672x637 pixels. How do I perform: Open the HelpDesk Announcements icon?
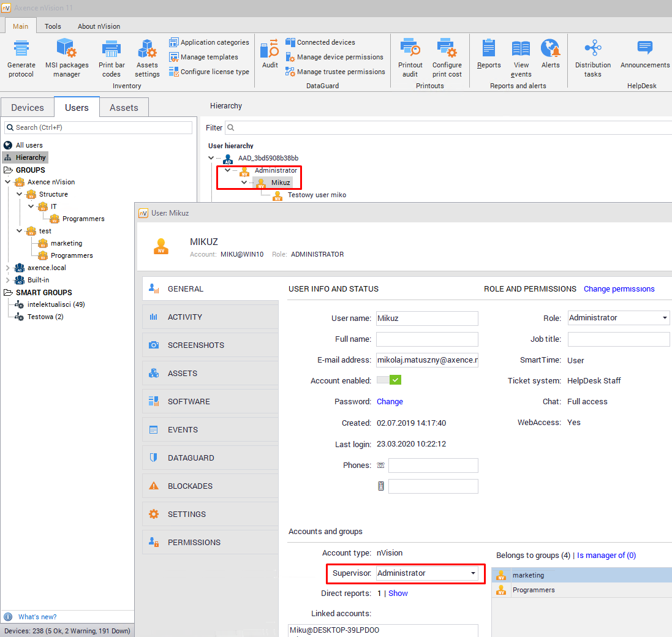click(x=644, y=49)
